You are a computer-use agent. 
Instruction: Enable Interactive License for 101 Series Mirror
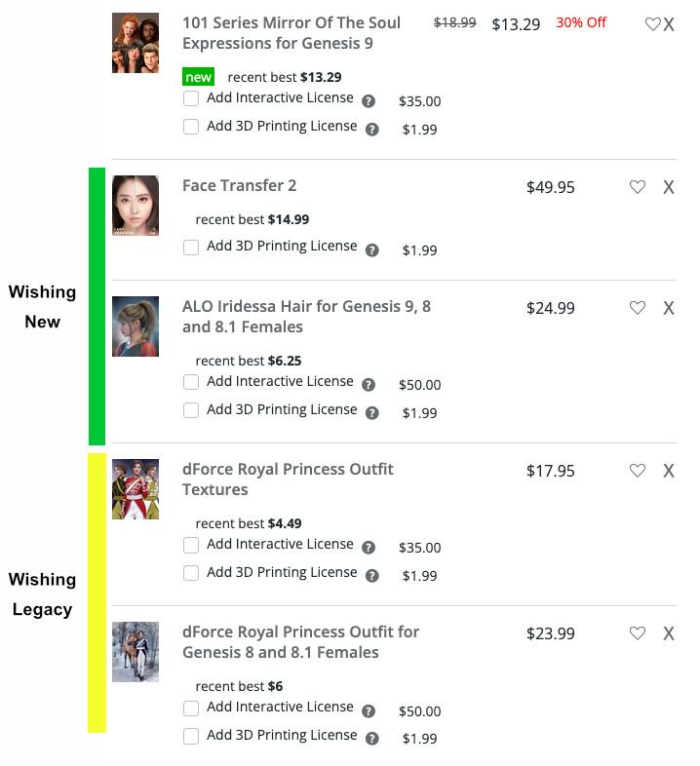[191, 98]
